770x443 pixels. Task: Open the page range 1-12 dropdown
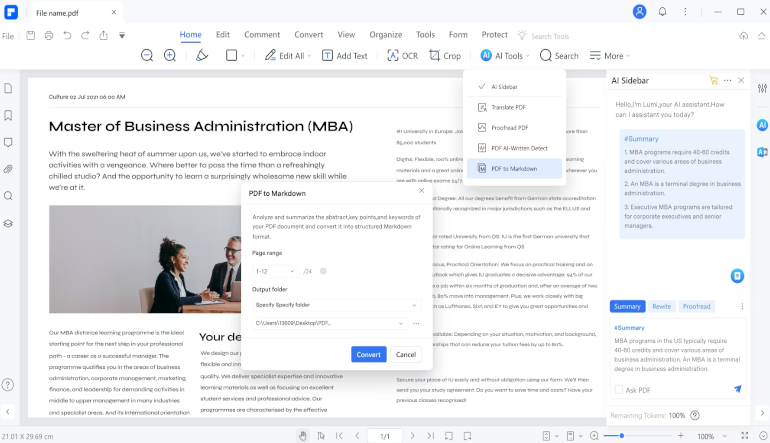(275, 271)
